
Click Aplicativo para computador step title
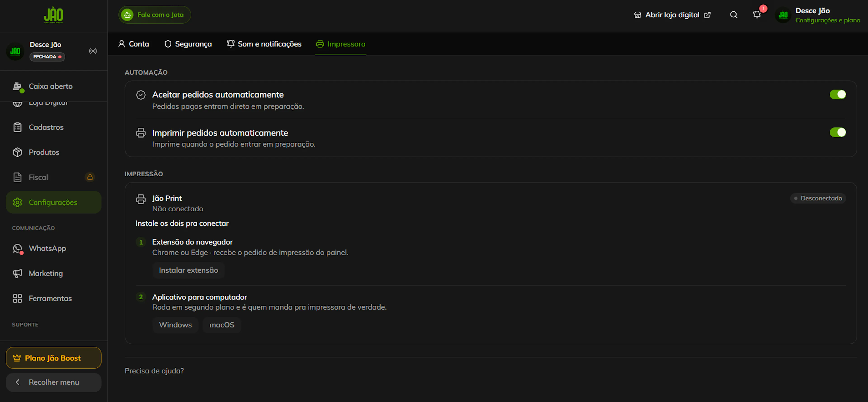(199, 297)
